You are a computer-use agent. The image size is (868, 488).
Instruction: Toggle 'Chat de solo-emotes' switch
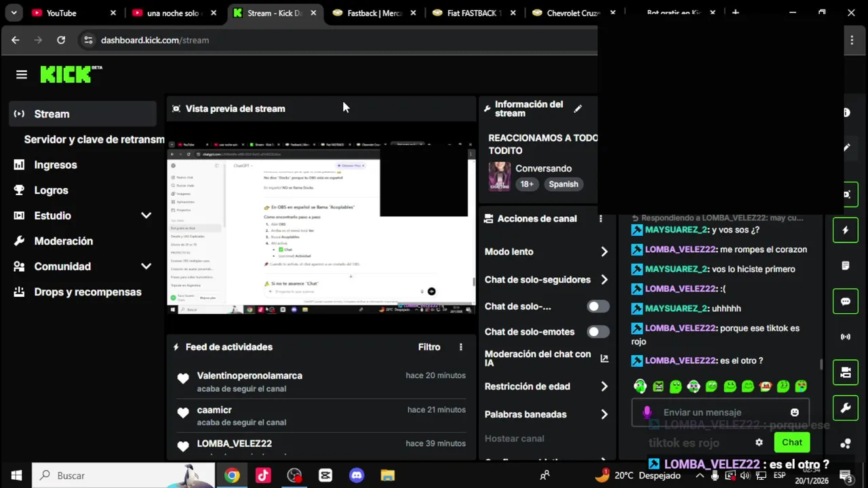coord(598,331)
